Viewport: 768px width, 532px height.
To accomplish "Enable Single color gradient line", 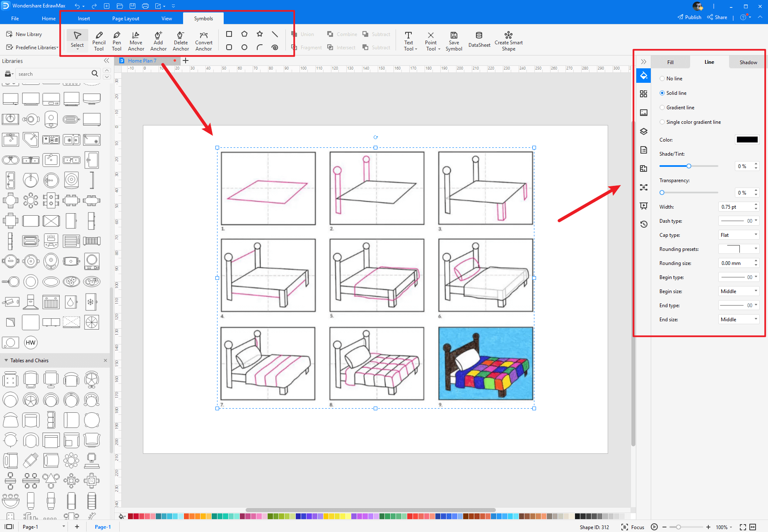I will coord(662,122).
